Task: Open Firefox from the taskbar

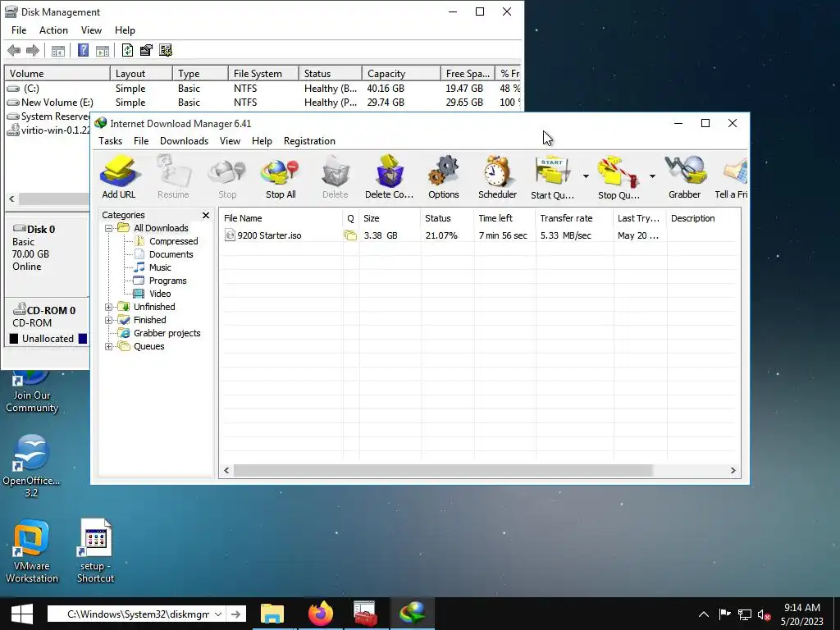Action: 321,614
